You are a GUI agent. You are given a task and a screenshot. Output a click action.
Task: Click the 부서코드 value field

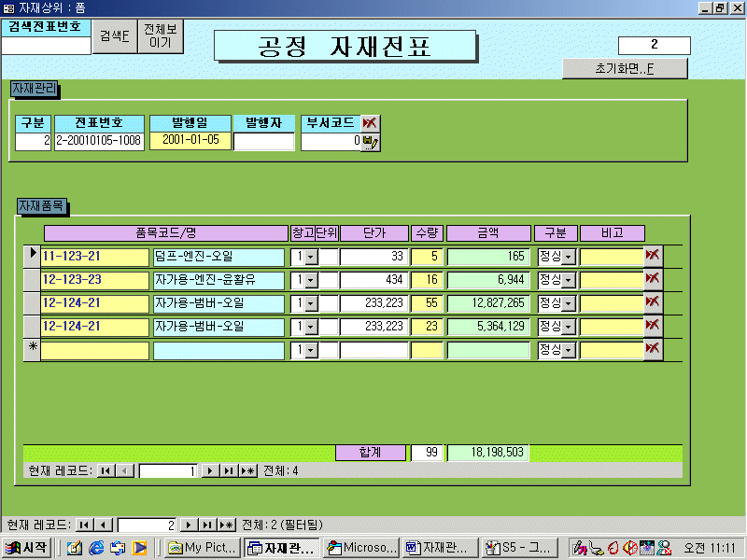click(x=331, y=142)
